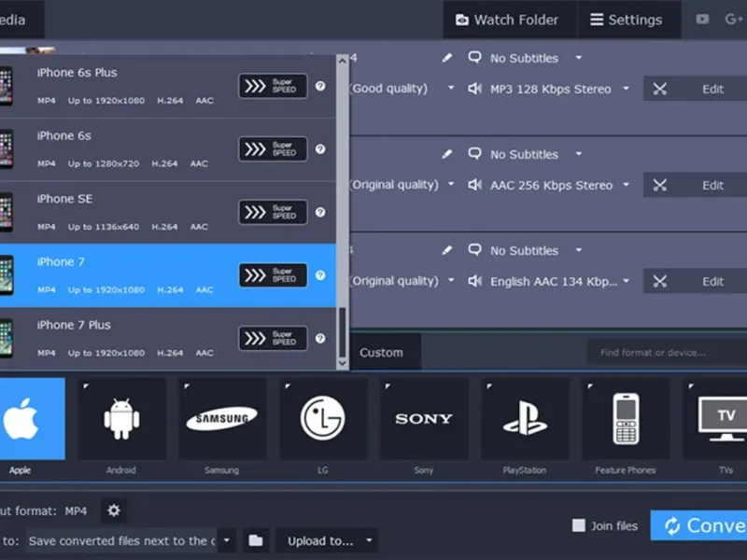Switch to the Custom tab
The height and width of the screenshot is (560, 747).
click(381, 353)
